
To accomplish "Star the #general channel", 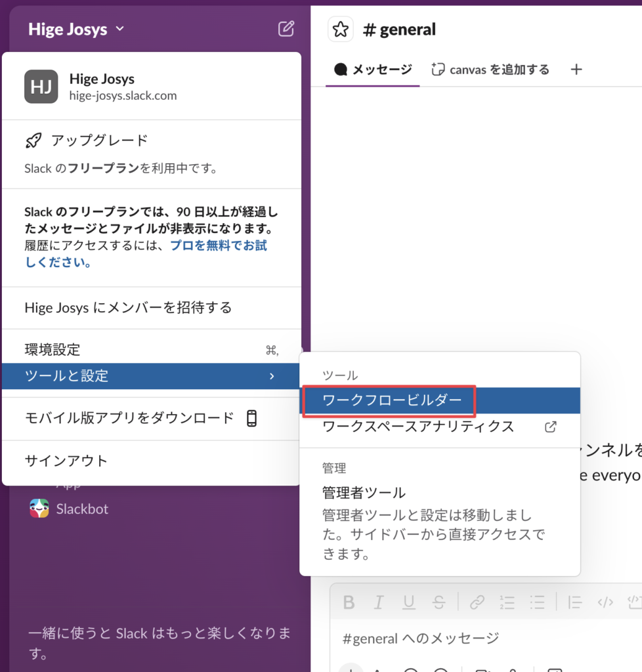I will coord(340,30).
